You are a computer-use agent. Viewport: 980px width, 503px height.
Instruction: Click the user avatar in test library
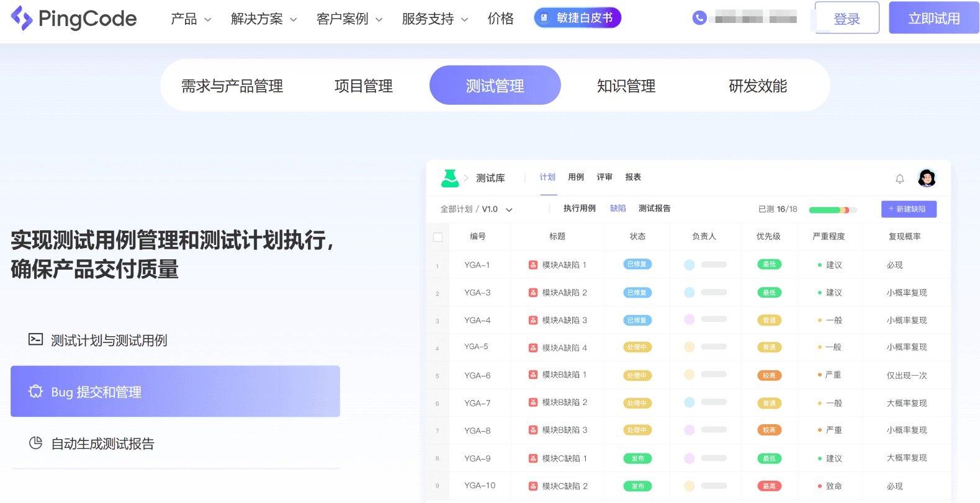click(927, 178)
